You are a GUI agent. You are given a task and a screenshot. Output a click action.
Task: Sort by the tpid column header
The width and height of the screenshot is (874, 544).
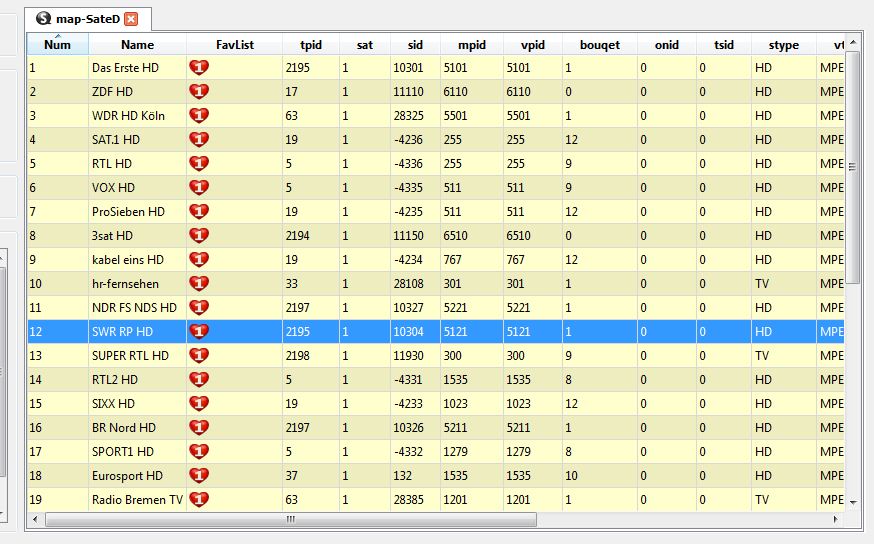310,45
